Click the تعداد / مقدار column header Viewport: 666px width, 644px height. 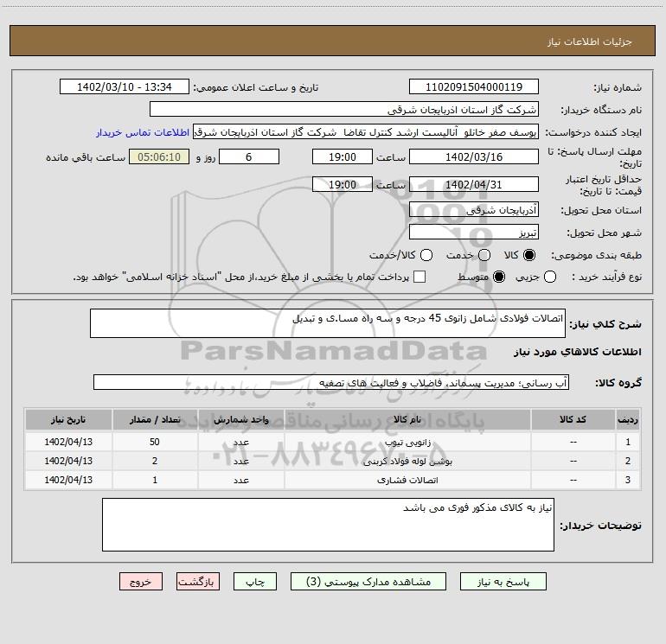(155, 419)
